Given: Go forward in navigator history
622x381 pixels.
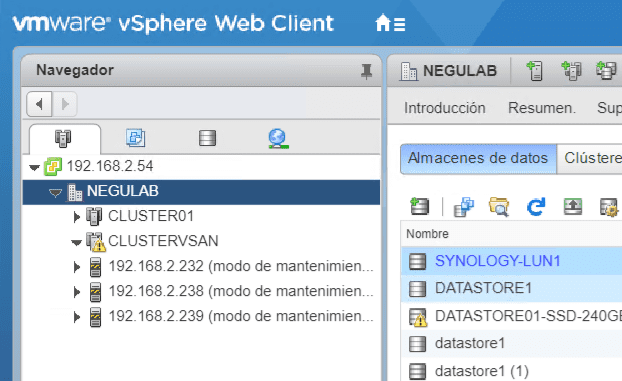Looking at the screenshot, I should pos(65,104).
